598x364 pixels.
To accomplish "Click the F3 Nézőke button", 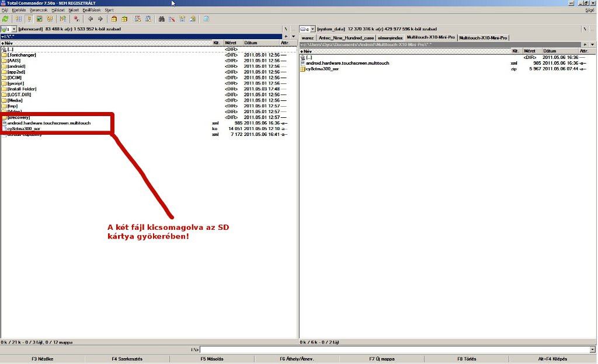I will pyautogui.click(x=42, y=359).
